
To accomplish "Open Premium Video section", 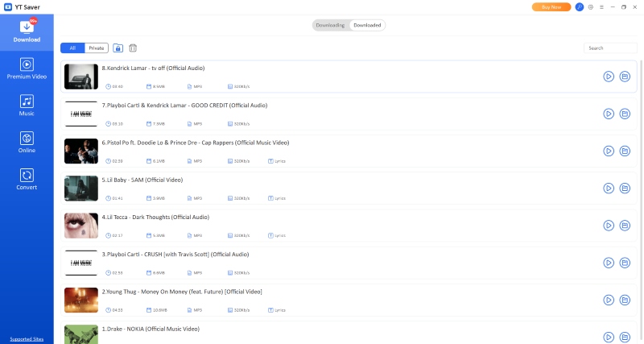I will coord(27,68).
